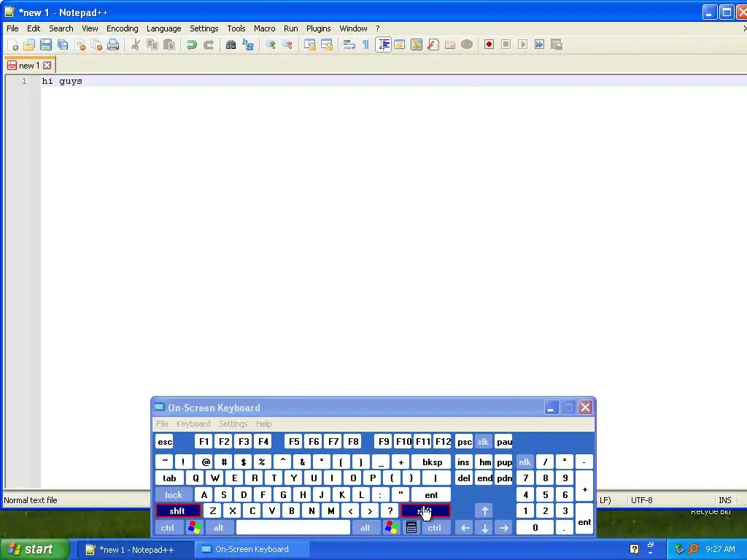Open On-Screen Keyboard Settings menu
The height and width of the screenshot is (560, 747).
(233, 424)
